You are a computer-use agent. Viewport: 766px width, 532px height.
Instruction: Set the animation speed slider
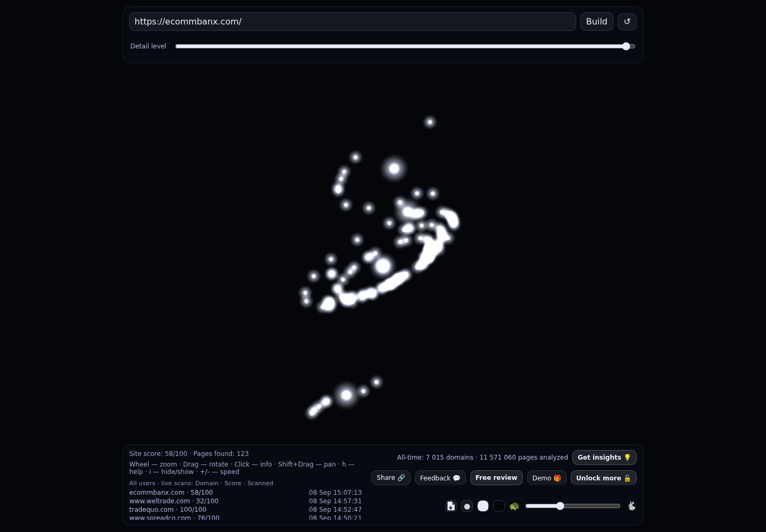coord(573,506)
